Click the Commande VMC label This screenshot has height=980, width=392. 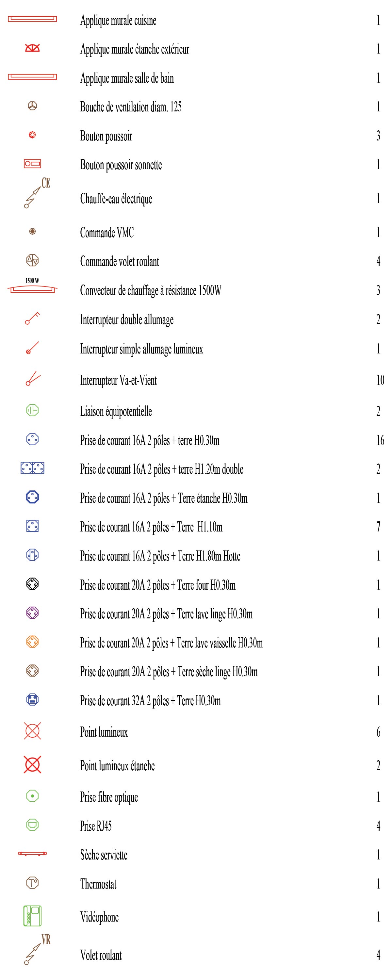107,233
